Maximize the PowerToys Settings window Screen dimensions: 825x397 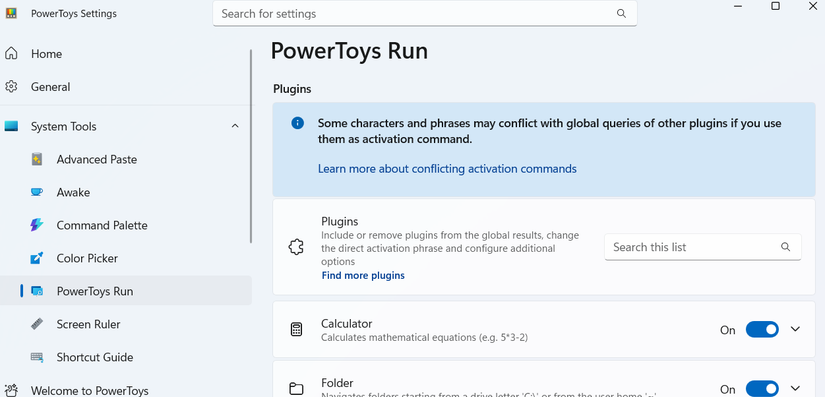[775, 6]
